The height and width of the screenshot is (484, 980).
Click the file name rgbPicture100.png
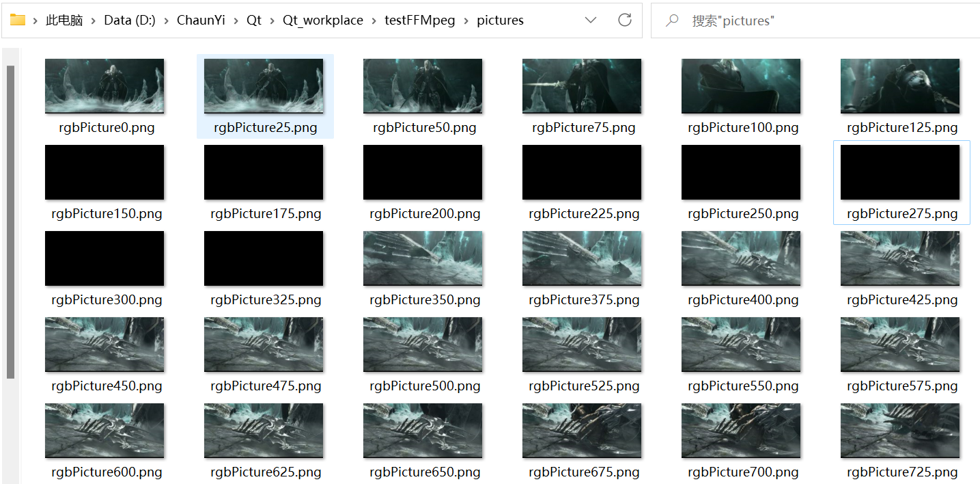point(743,128)
